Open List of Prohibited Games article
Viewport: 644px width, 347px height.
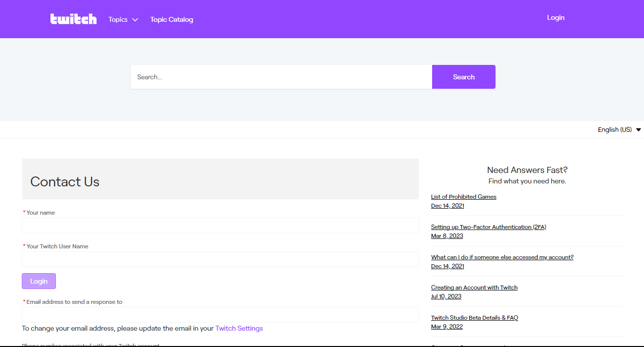(463, 197)
